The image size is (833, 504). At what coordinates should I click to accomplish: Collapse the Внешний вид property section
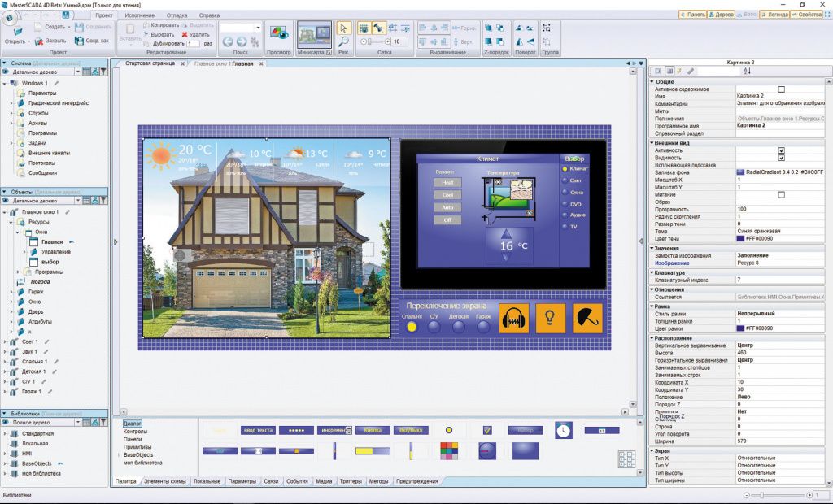coord(652,143)
